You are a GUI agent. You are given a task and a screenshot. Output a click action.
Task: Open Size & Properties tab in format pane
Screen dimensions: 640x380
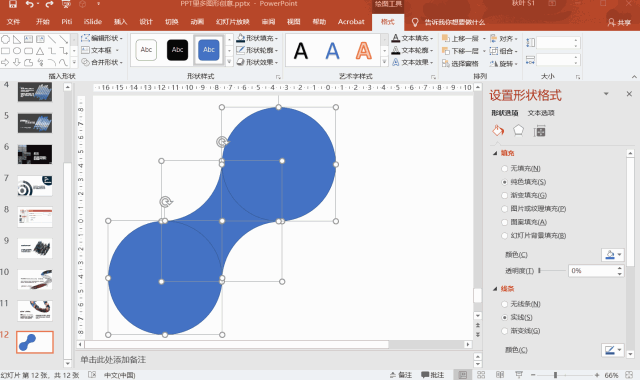click(x=539, y=131)
